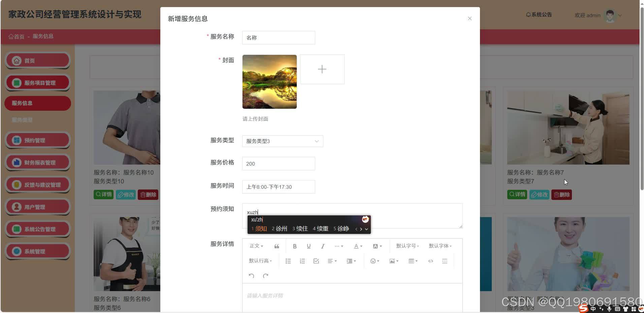Click 详情 button on 服务名称10 card
The height and width of the screenshot is (313, 644).
click(103, 194)
